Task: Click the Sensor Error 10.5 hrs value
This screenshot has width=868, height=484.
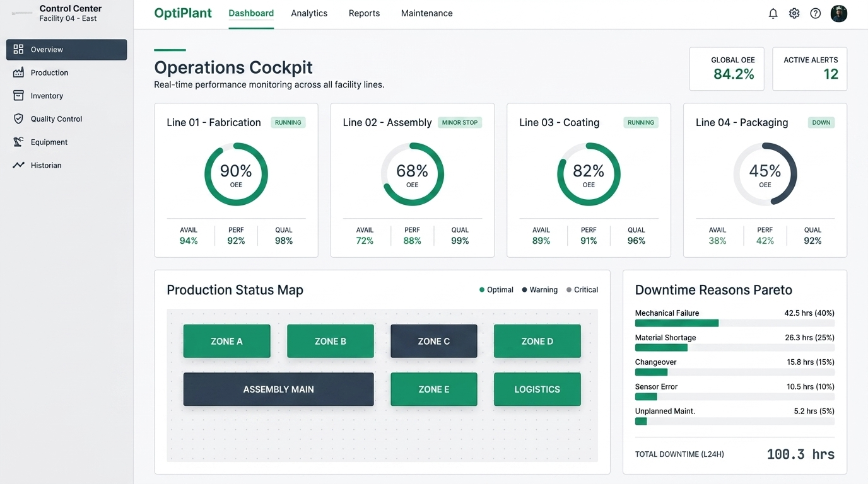Action: click(x=811, y=386)
